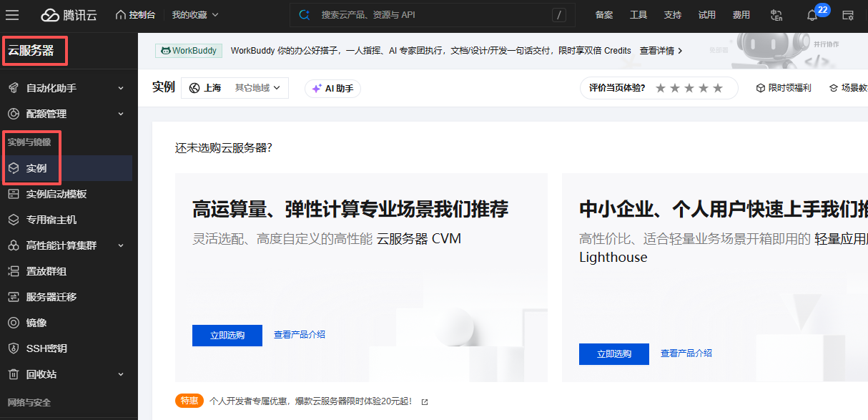
Task: Click 立即选购 under Lighthouse card
Action: pos(614,353)
